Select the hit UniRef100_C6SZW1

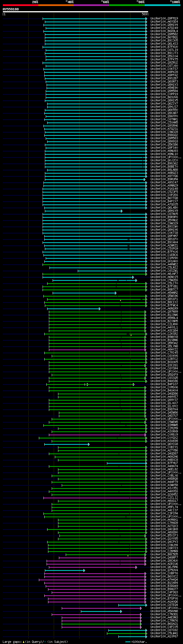164,271
